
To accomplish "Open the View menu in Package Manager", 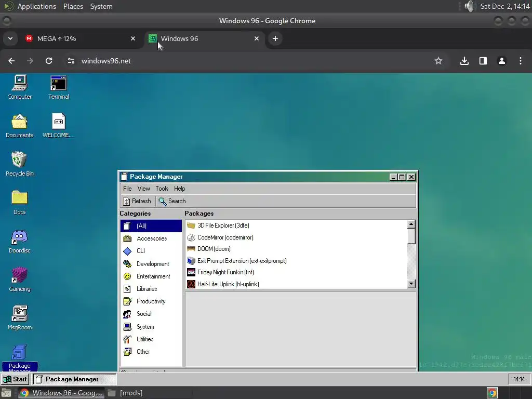I will point(143,189).
